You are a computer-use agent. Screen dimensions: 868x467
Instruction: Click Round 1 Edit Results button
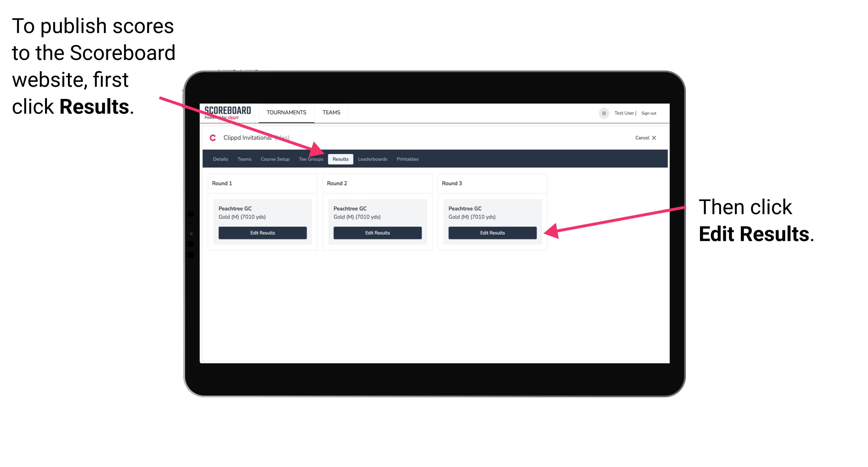tap(263, 233)
